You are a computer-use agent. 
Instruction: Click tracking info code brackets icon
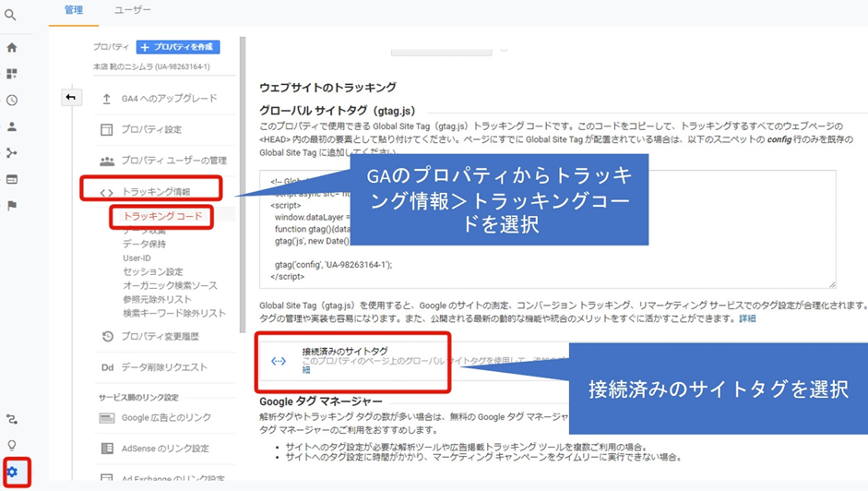tap(106, 193)
